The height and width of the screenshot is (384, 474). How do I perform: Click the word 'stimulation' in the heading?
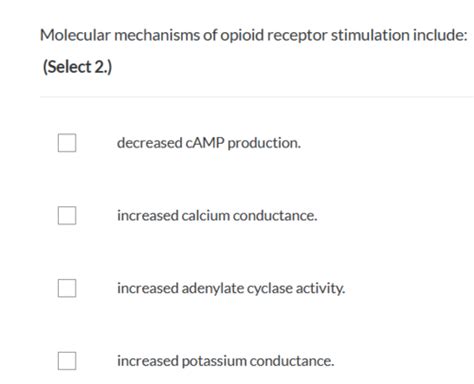click(370, 35)
